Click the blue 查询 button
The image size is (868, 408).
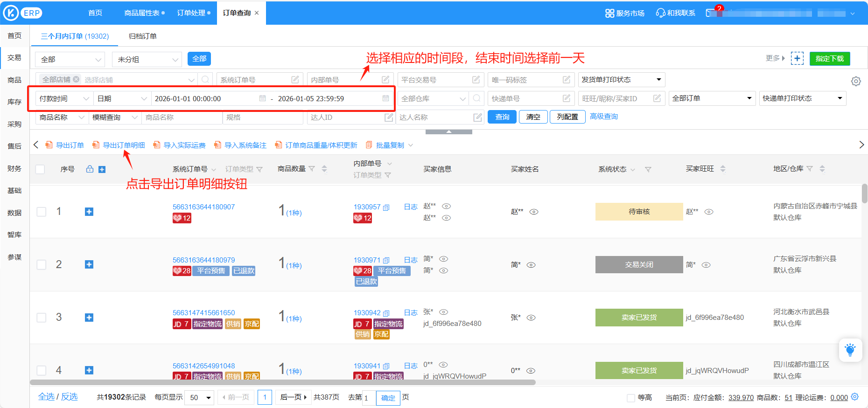tap(502, 117)
